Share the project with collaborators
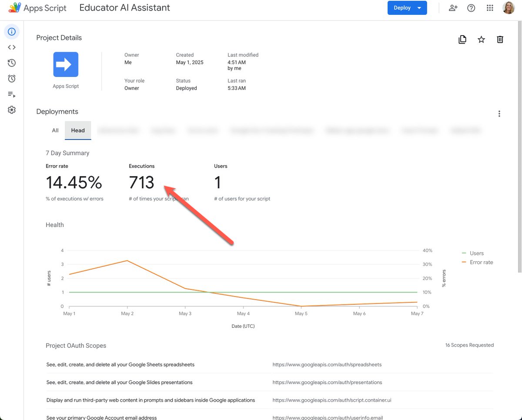The image size is (522, 420). tap(453, 8)
